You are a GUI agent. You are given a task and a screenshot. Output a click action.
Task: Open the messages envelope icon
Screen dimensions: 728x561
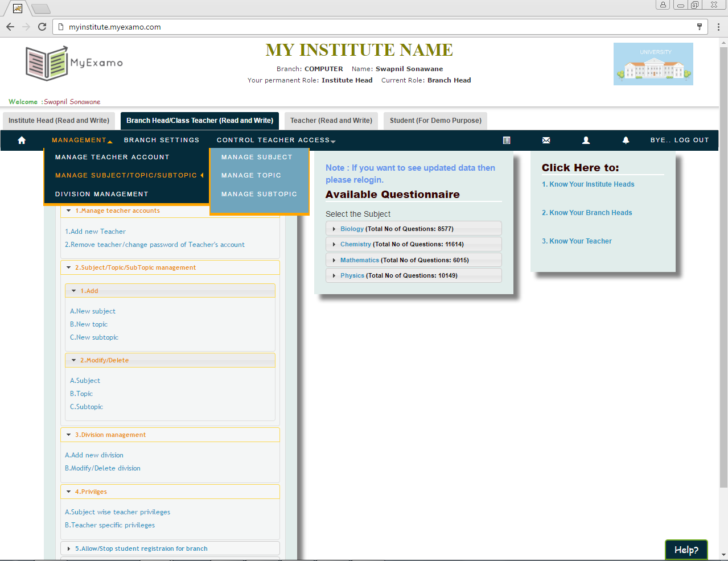click(546, 140)
